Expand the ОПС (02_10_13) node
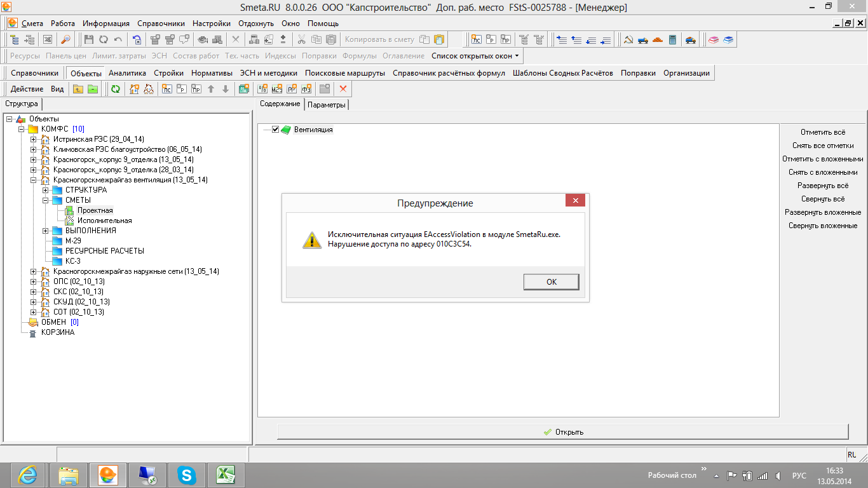This screenshot has height=488, width=868. [x=34, y=281]
